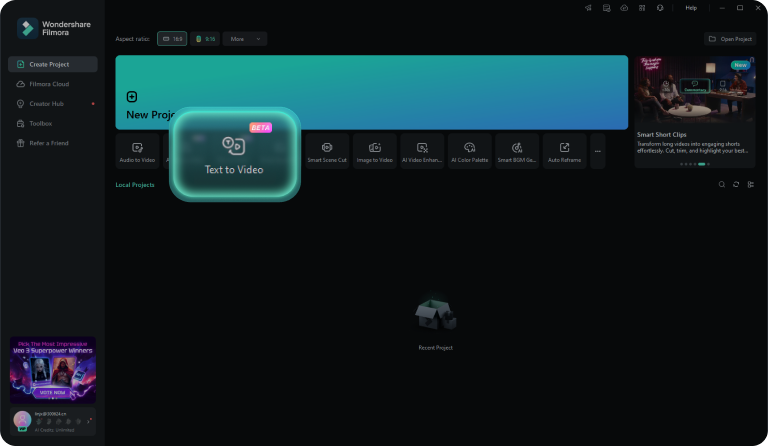This screenshot has width=768, height=446.
Task: Open the Image to Video tool
Action: 375,151
